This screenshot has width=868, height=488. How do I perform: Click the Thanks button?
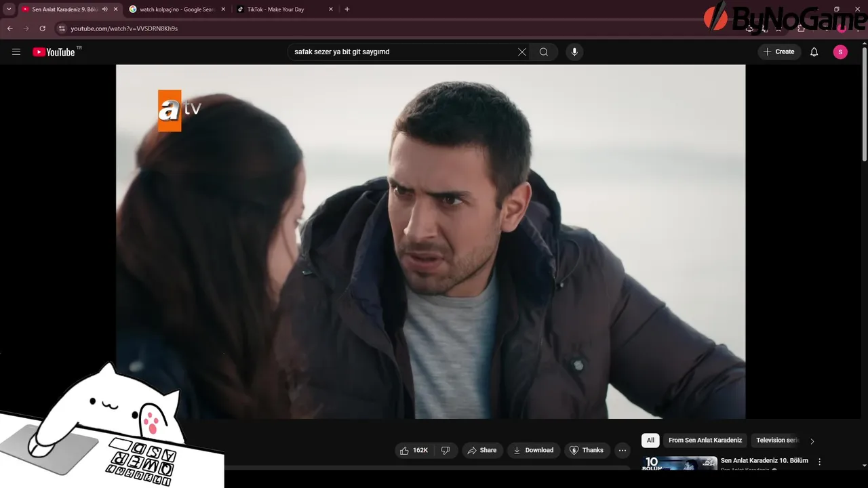click(x=587, y=450)
